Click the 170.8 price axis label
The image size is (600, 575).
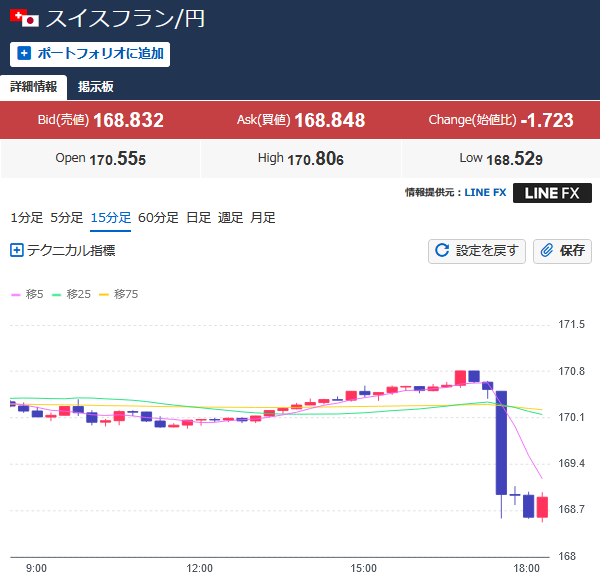coord(572,371)
